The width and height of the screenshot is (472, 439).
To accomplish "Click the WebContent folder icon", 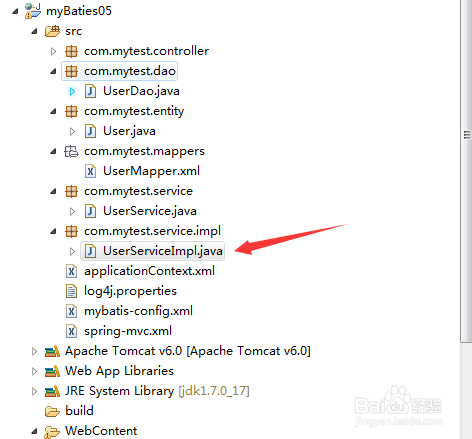I will tap(52, 432).
